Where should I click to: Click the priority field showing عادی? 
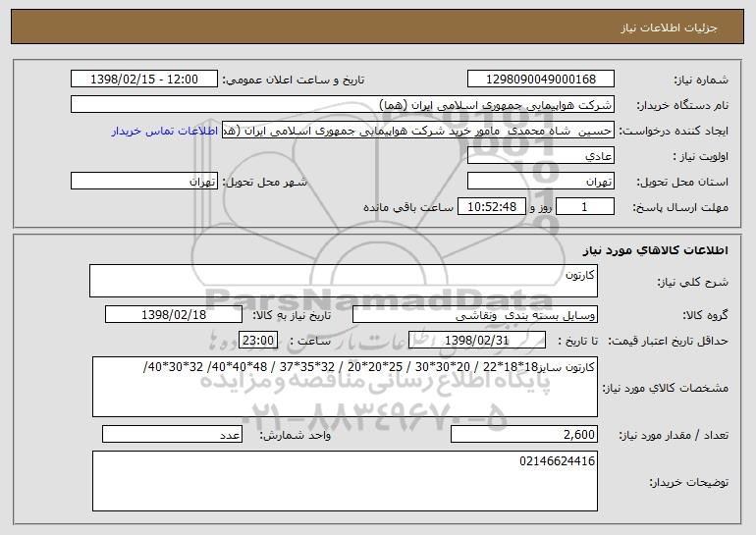pos(540,156)
